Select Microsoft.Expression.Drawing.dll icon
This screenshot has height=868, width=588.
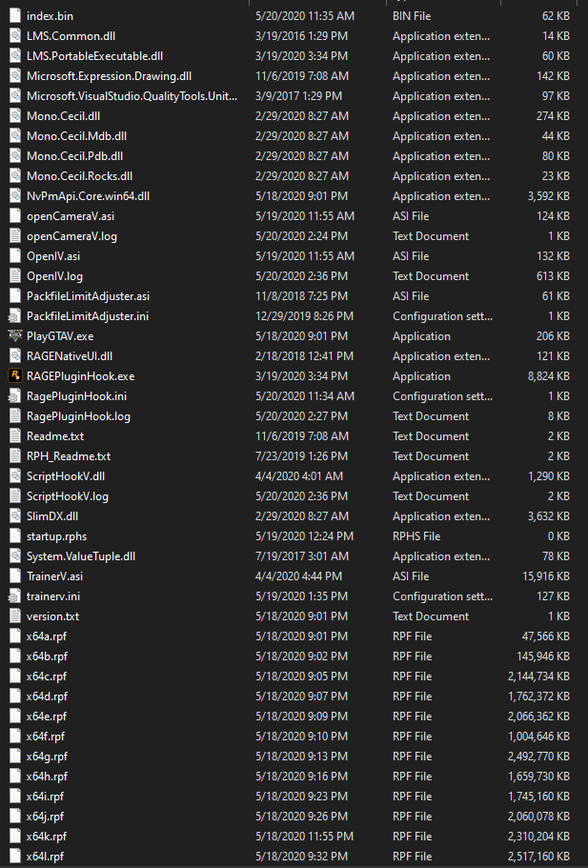click(x=15, y=76)
